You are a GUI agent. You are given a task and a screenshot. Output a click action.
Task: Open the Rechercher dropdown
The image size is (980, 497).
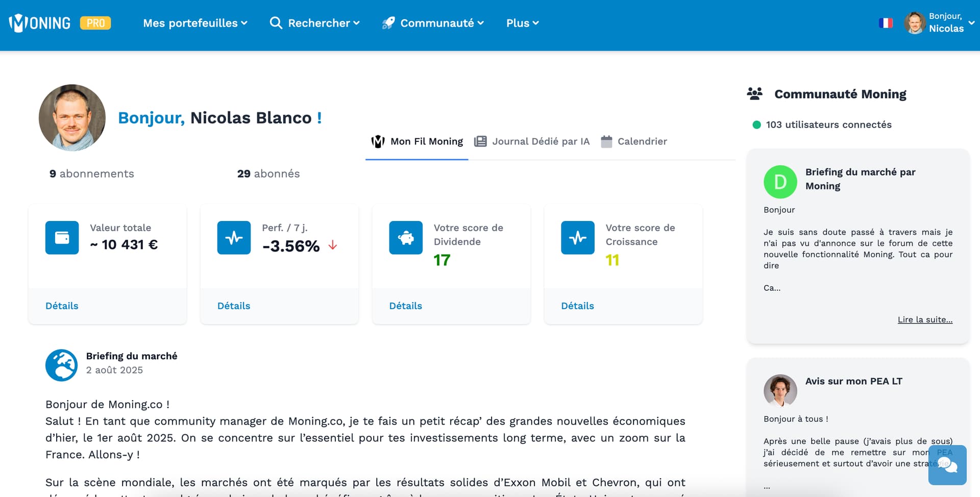coord(315,23)
